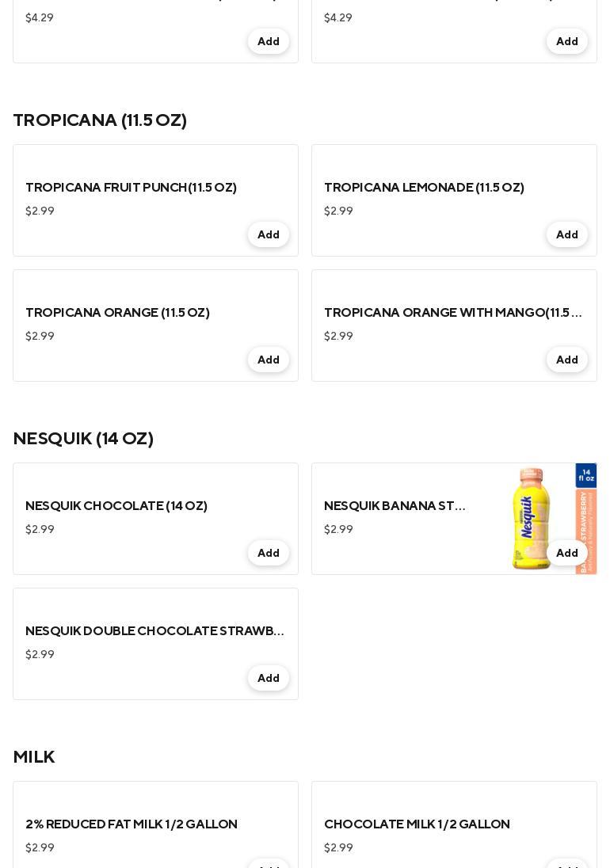Open Tropicana Lemonade item details
This screenshot has width=610, height=868.
pyautogui.click(x=424, y=188)
